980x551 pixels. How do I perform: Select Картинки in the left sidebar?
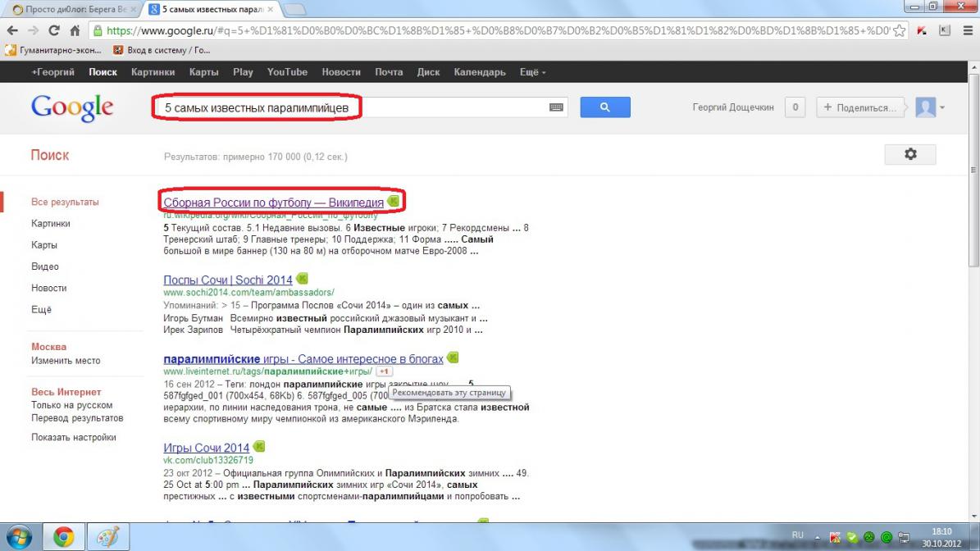51,223
